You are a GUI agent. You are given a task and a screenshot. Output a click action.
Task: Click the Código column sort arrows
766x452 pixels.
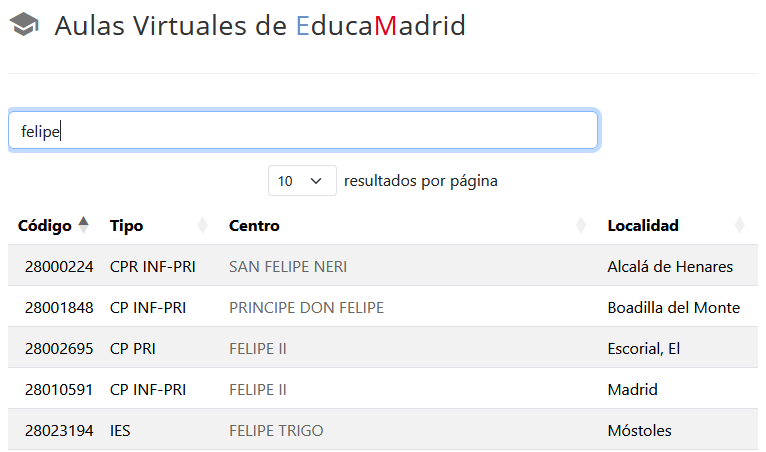point(84,225)
